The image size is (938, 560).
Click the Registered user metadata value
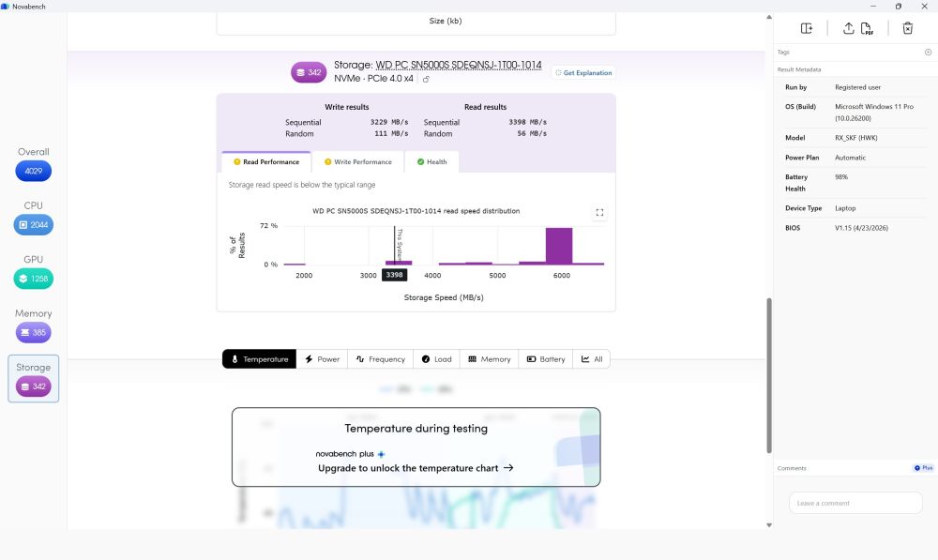tap(858, 87)
